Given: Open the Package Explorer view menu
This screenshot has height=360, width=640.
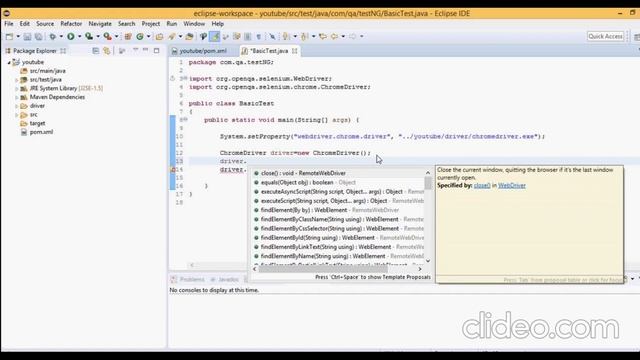Looking at the screenshot, I should pyautogui.click(x=135, y=51).
